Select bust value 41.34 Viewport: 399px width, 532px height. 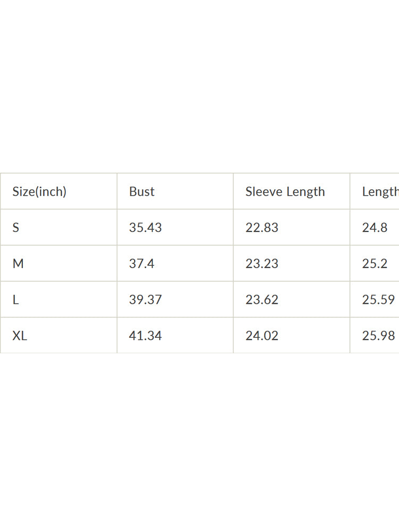pos(145,336)
